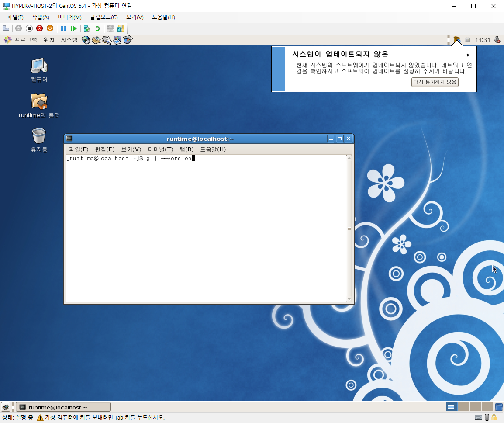Screen dimensions: 504x423
Task: Click the terminal's vertical scrollbar
Action: (x=349, y=228)
